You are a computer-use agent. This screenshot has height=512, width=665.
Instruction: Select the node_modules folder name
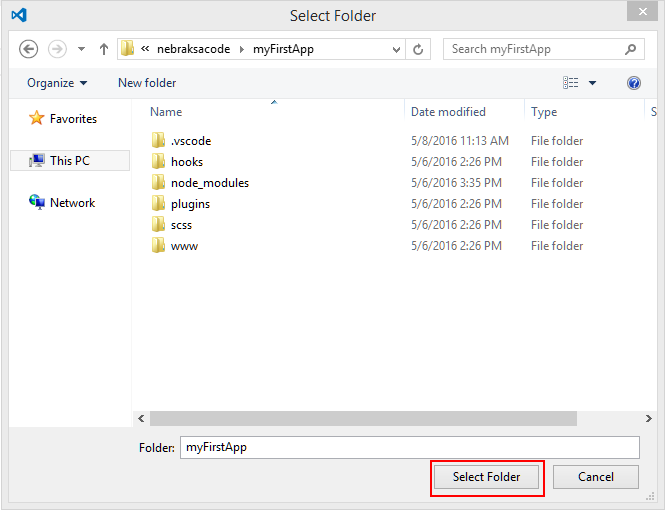[x=210, y=183]
